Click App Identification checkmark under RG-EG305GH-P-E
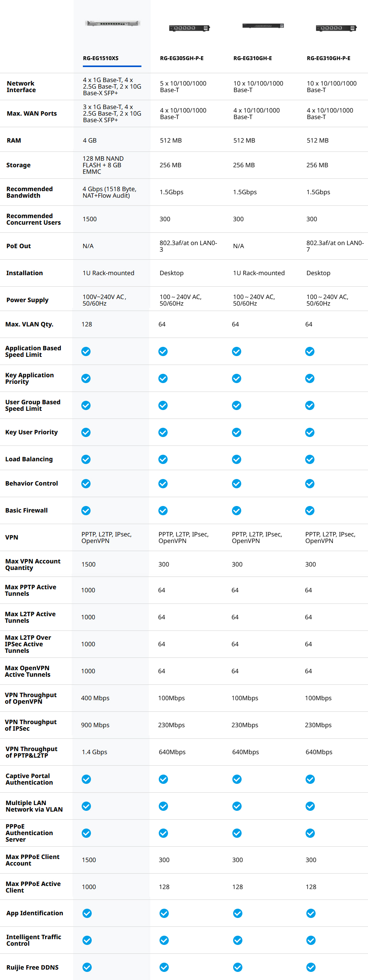Screen dimensions: 368x980 [164, 913]
